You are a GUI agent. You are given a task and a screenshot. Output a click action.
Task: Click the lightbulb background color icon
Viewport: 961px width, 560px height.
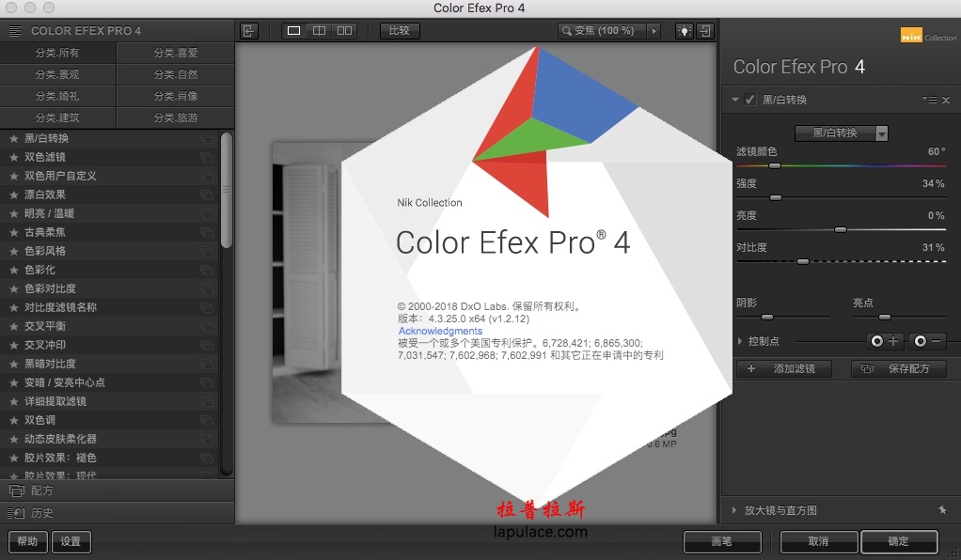[684, 31]
